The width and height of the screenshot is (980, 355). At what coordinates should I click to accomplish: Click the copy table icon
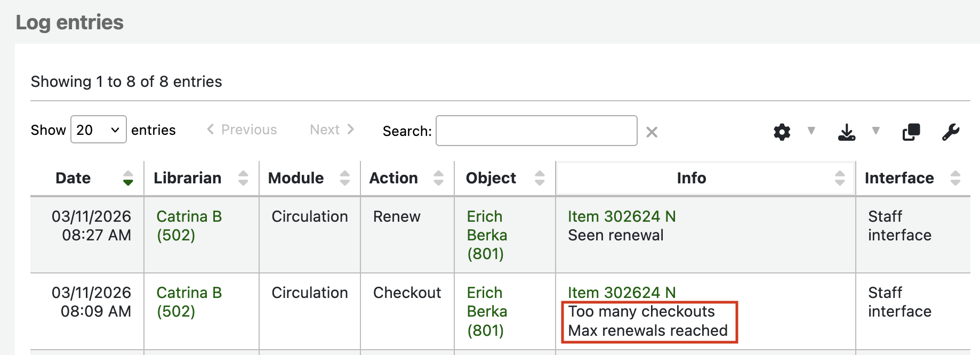911,132
